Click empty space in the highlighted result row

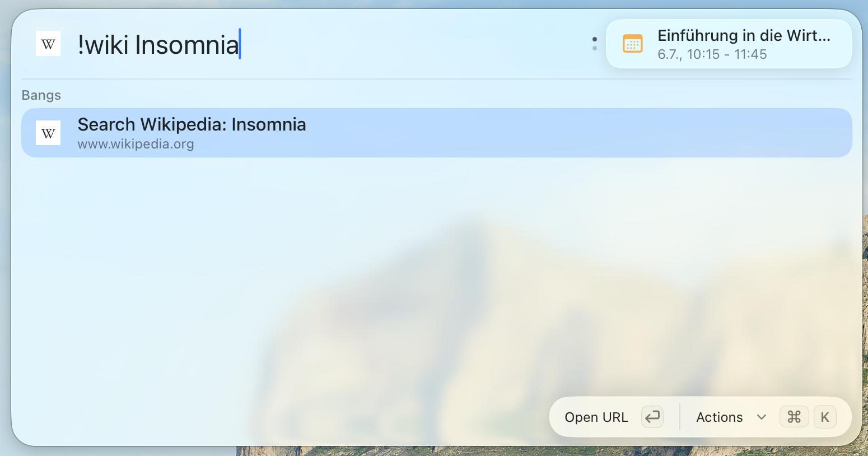[x=560, y=133]
